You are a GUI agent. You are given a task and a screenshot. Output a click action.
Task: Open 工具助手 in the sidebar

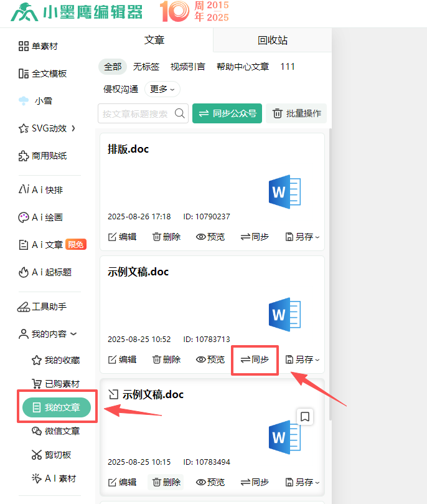[42, 307]
